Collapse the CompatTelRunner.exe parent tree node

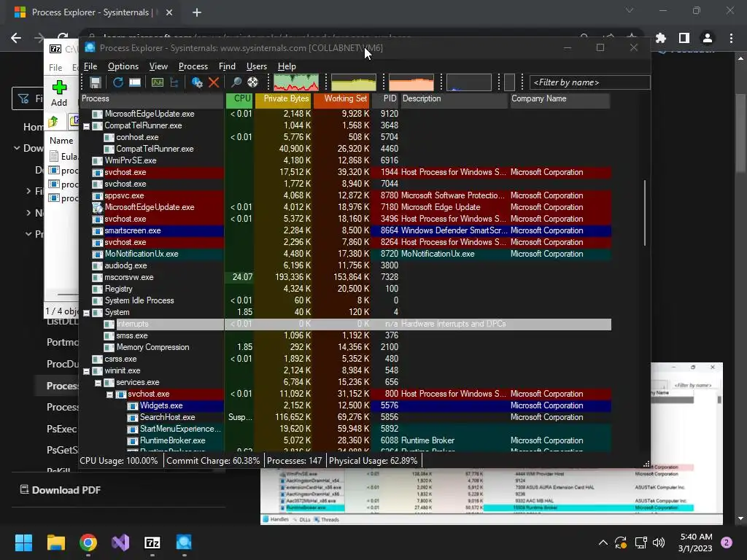click(87, 127)
